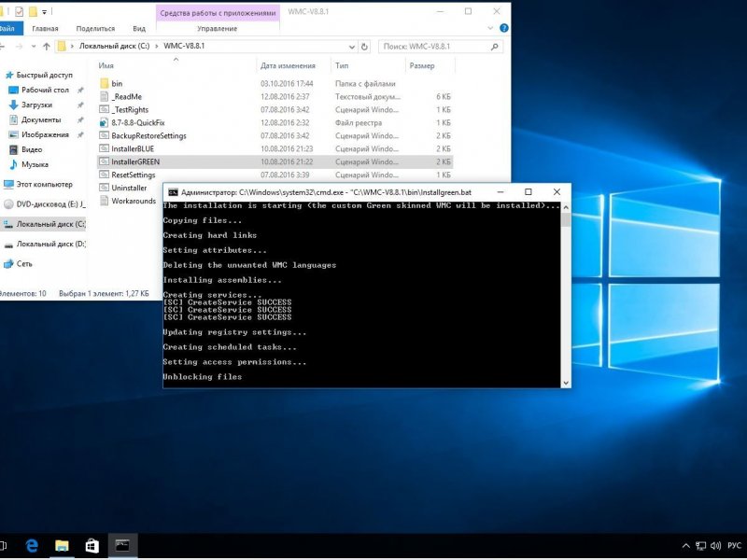Select the BackupRestoreSettings script
Image resolution: width=747 pixels, height=560 pixels.
click(148, 135)
